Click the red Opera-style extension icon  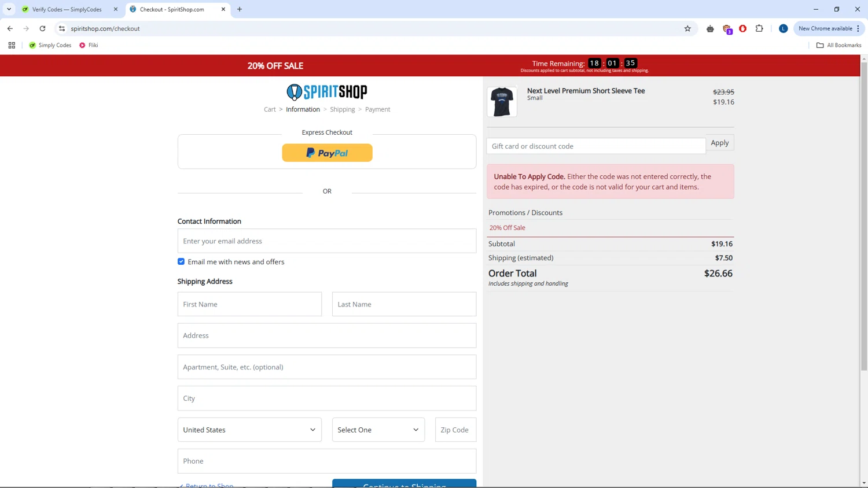[742, 28]
